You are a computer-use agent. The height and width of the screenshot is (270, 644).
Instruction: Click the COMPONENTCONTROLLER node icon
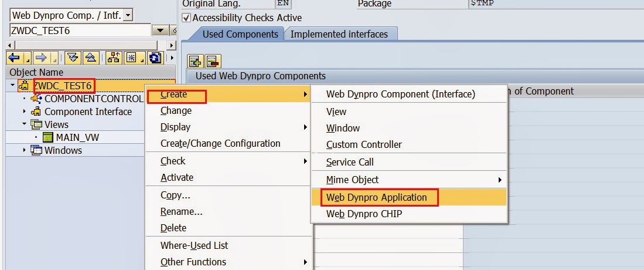36,99
